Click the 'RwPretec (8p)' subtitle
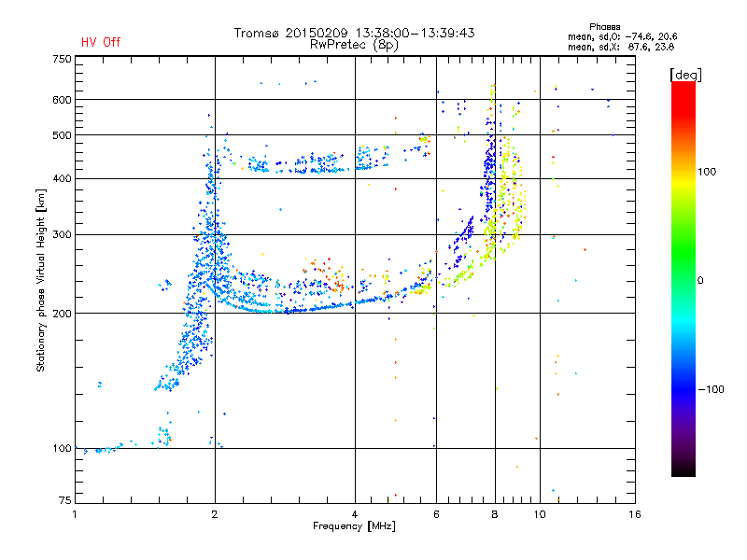 click(354, 45)
